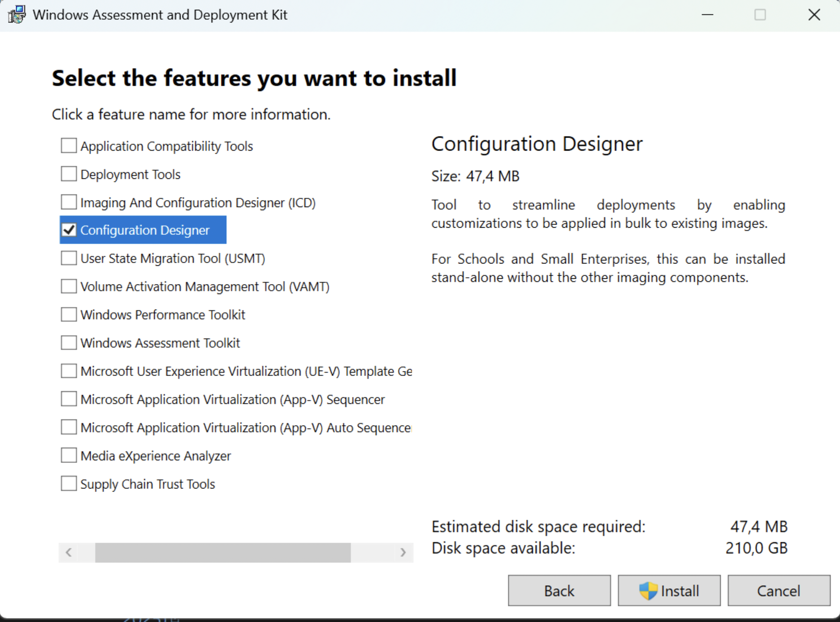Click the Imaging And Configuration Designer (ICD) label

[x=198, y=203]
